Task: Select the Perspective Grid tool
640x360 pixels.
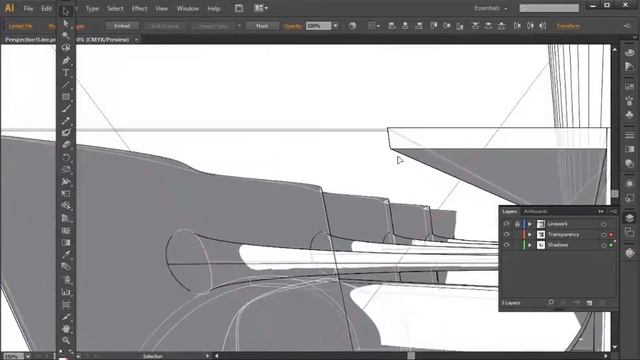Action: 66,218
